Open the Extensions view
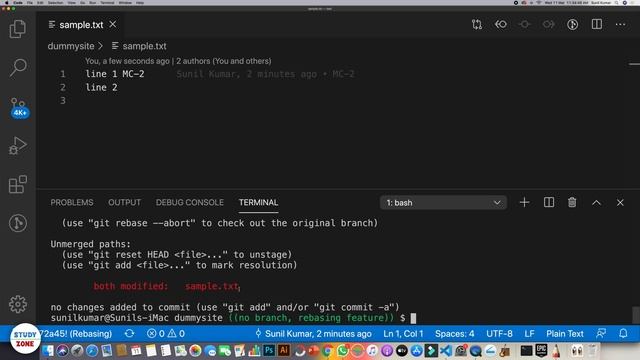This screenshot has width=640, height=360. (x=18, y=184)
